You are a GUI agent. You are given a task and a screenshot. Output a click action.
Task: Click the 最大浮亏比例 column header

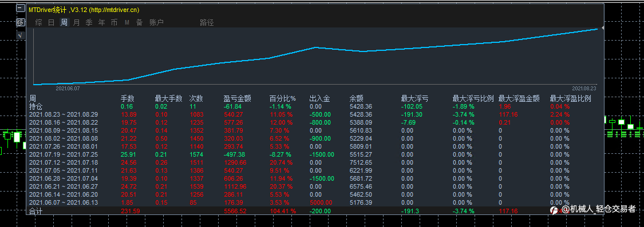tap(473, 99)
